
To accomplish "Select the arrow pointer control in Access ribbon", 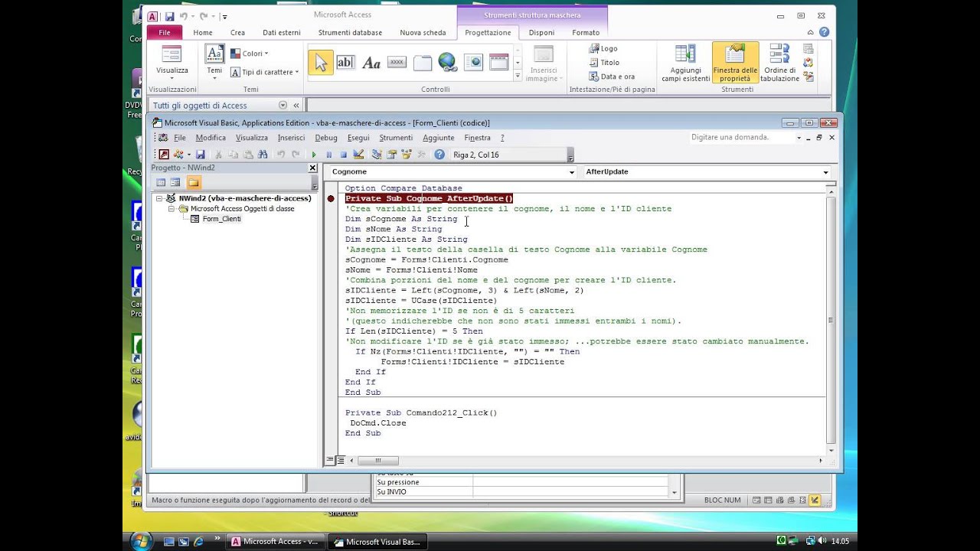I will 321,63.
